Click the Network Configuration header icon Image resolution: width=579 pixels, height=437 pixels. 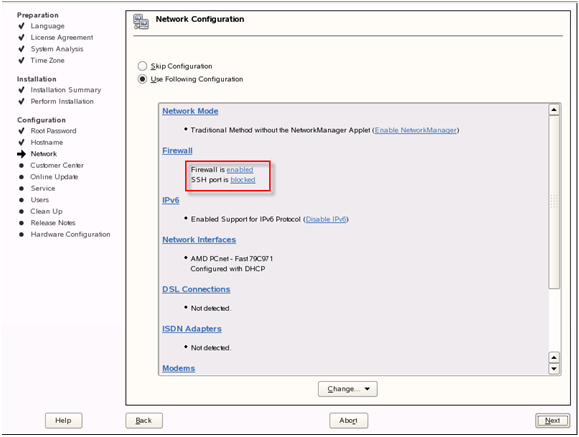click(141, 22)
